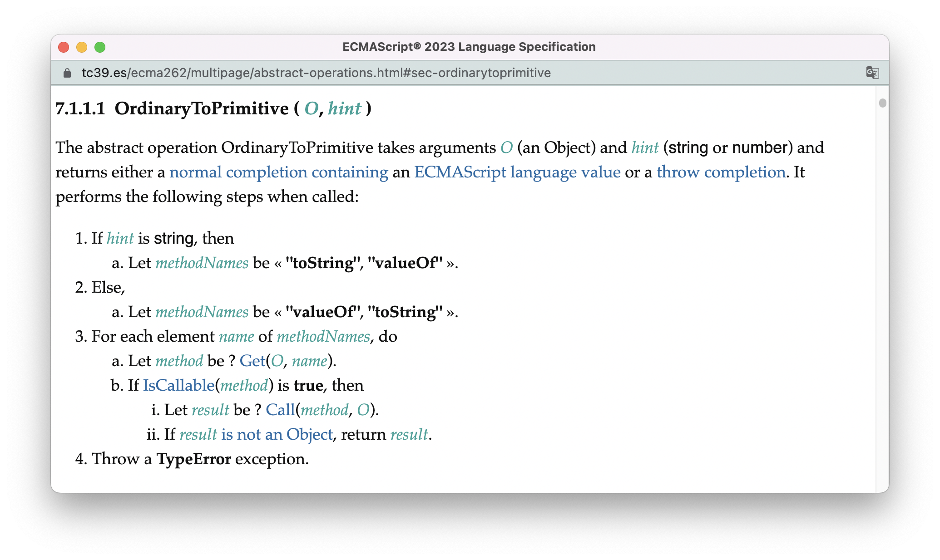Click the red close window button
The width and height of the screenshot is (940, 560).
click(64, 47)
